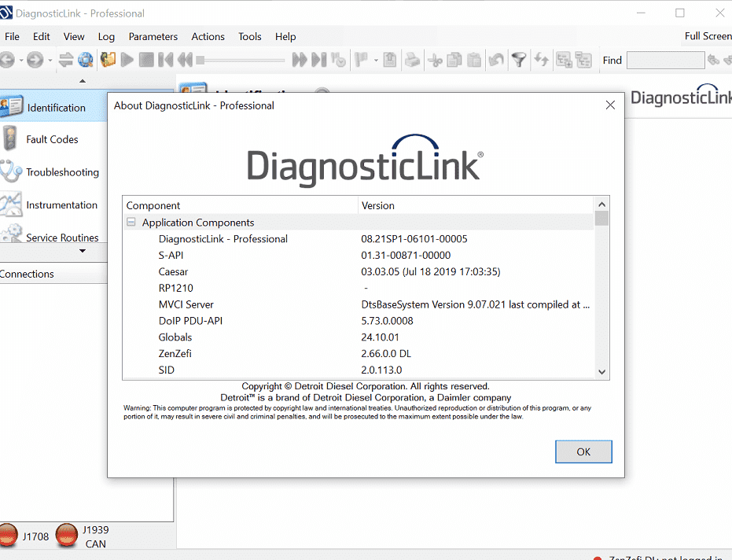
Task: Click the sidebar scroll down arrow
Action: pyautogui.click(x=83, y=251)
